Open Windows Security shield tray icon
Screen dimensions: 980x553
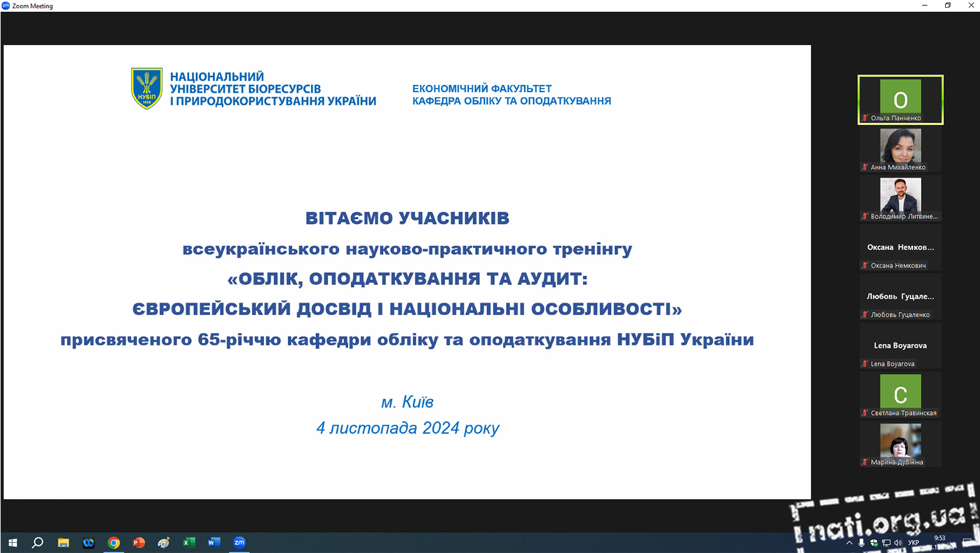[x=874, y=543]
